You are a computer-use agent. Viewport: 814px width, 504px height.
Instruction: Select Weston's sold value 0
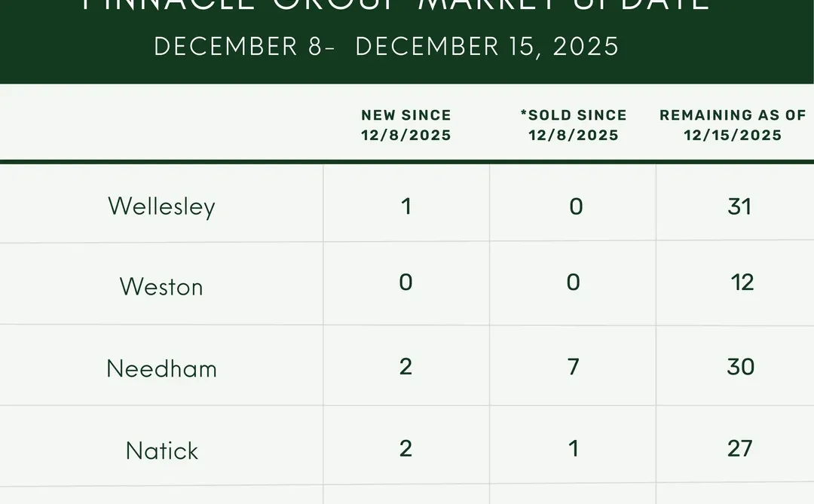click(x=573, y=283)
